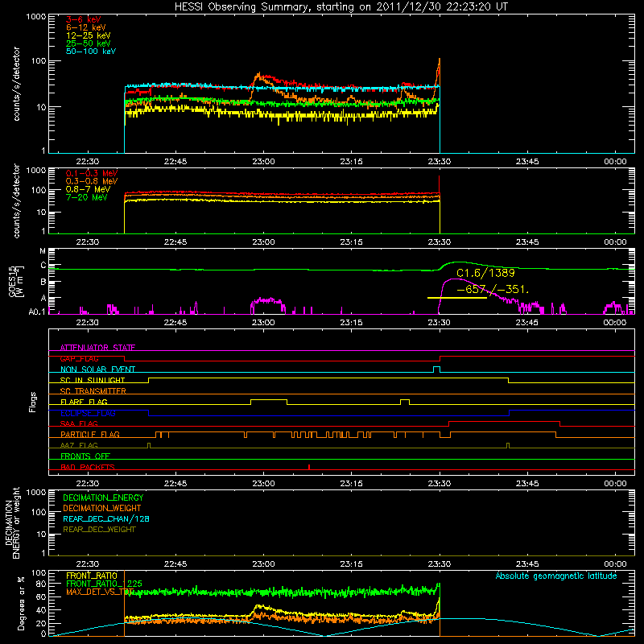Click the yellow flare duration bar in GOES plot
The height and width of the screenshot is (644, 644).
[457, 298]
